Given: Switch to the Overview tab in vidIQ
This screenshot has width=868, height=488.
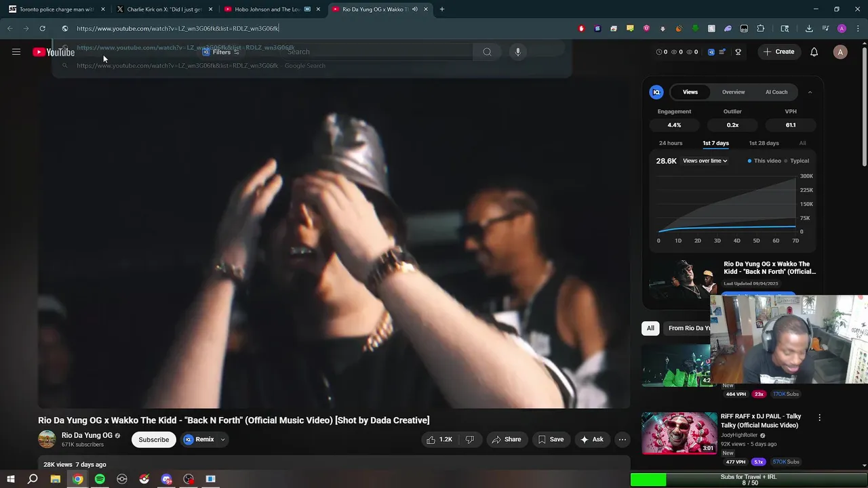Looking at the screenshot, I should [733, 92].
